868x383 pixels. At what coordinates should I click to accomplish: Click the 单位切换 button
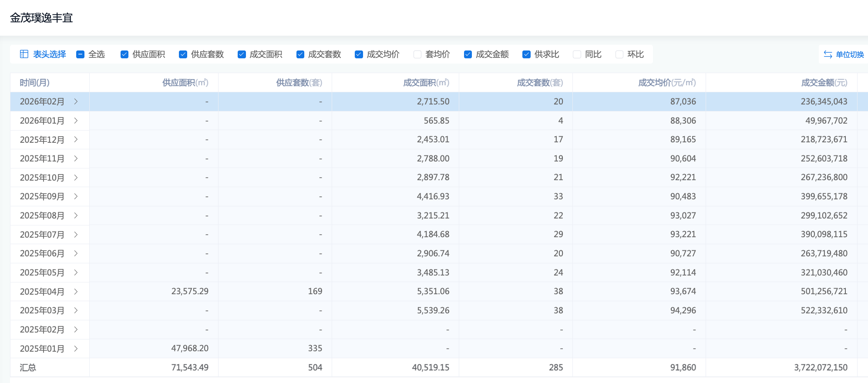click(x=849, y=54)
